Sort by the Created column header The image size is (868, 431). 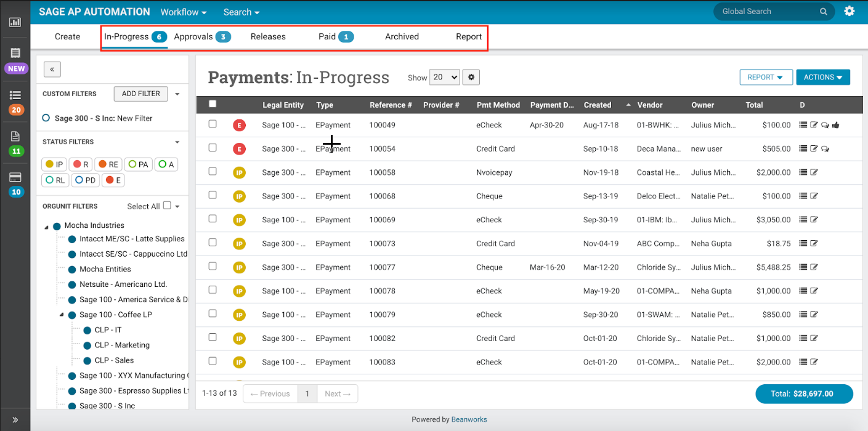pos(598,105)
